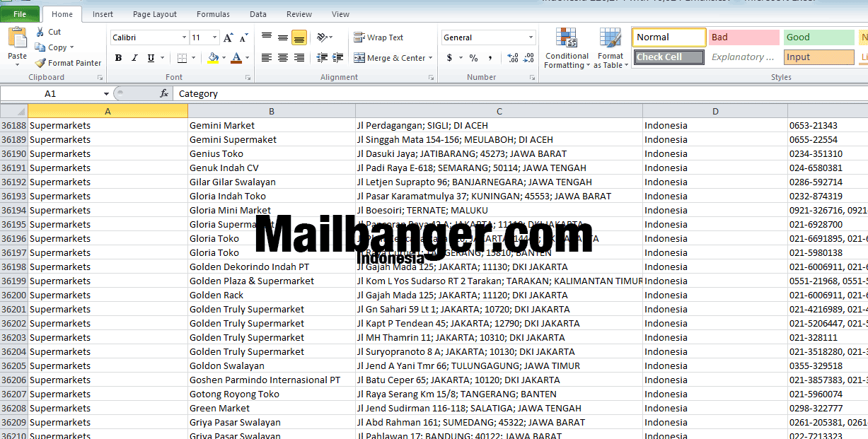868x439 pixels.
Task: Click the Increase Font Size icon
Action: point(228,37)
